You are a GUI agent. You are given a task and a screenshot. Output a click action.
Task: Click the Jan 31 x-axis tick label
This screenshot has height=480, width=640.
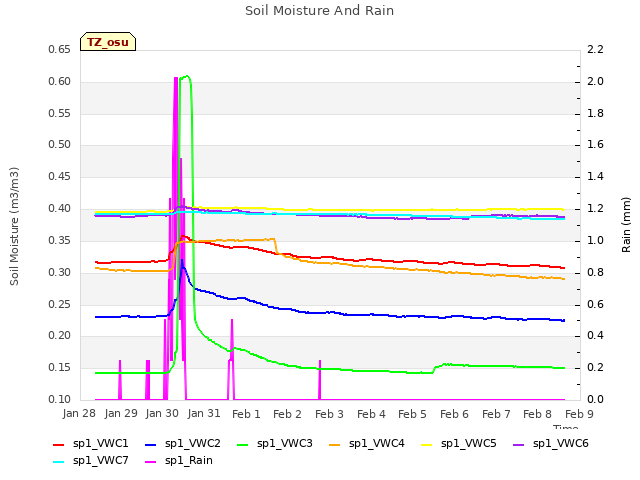(x=204, y=413)
